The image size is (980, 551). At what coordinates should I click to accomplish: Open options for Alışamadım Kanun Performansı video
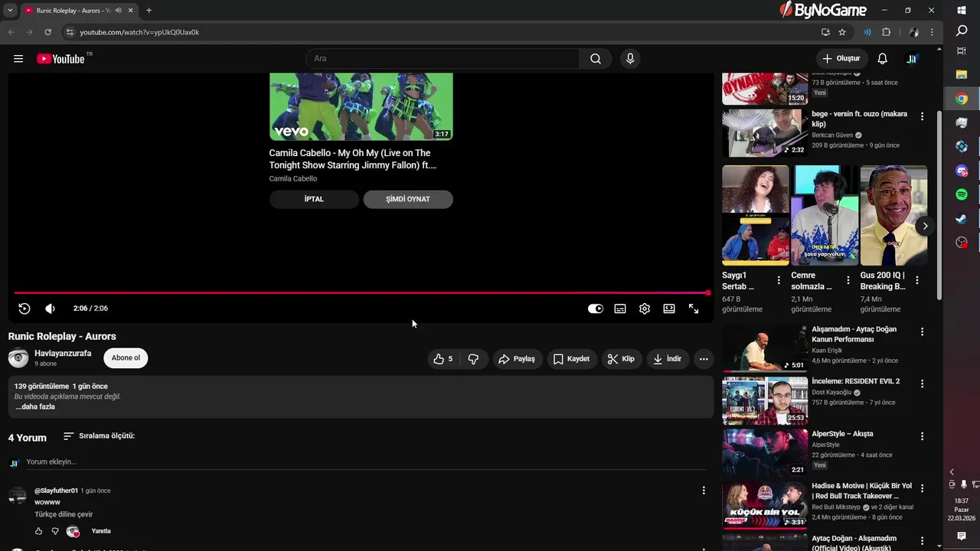coord(922,332)
